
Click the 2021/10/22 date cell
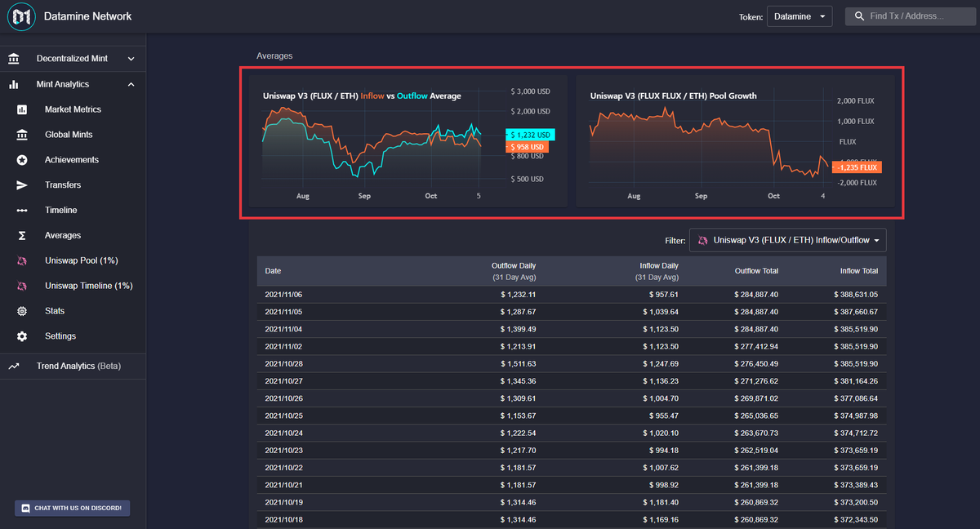click(283, 468)
